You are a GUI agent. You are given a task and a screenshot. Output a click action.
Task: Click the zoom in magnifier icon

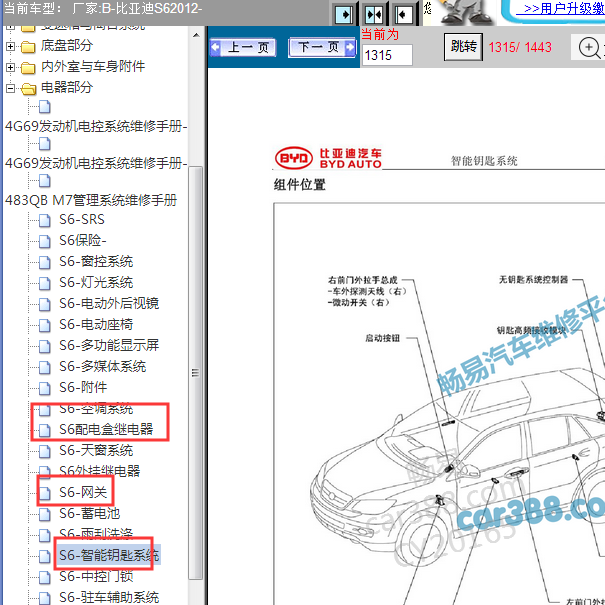click(x=590, y=48)
